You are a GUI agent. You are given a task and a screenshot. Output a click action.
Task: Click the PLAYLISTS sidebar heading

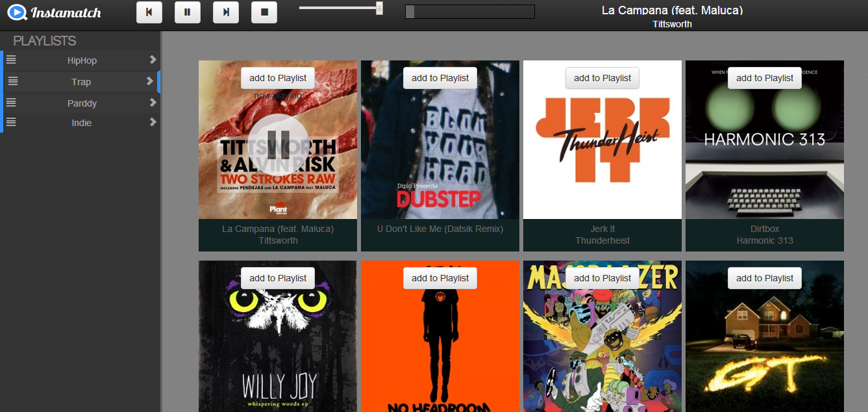pyautogui.click(x=45, y=41)
